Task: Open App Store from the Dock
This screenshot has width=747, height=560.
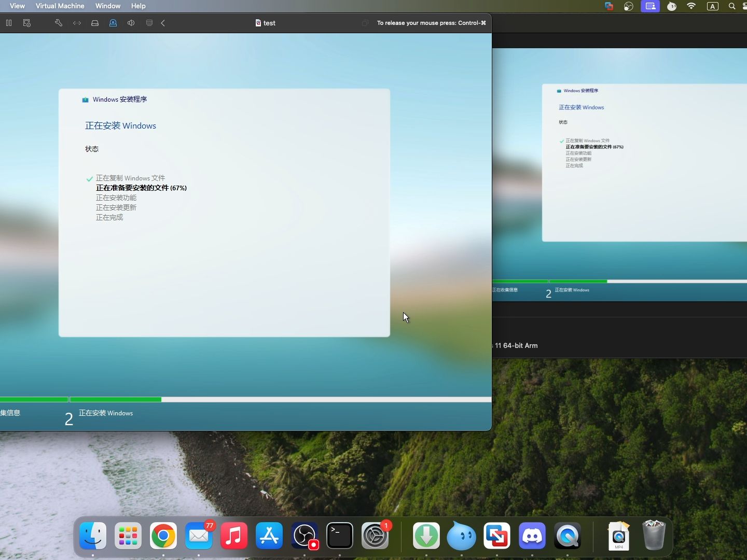Action: 269,536
